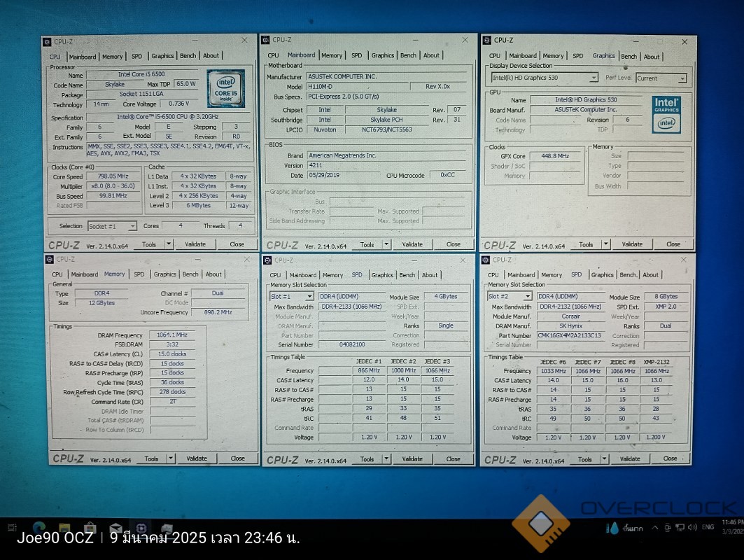Switch to the Graphics tab in the Memory timings window
The image size is (744, 560).
(x=165, y=274)
